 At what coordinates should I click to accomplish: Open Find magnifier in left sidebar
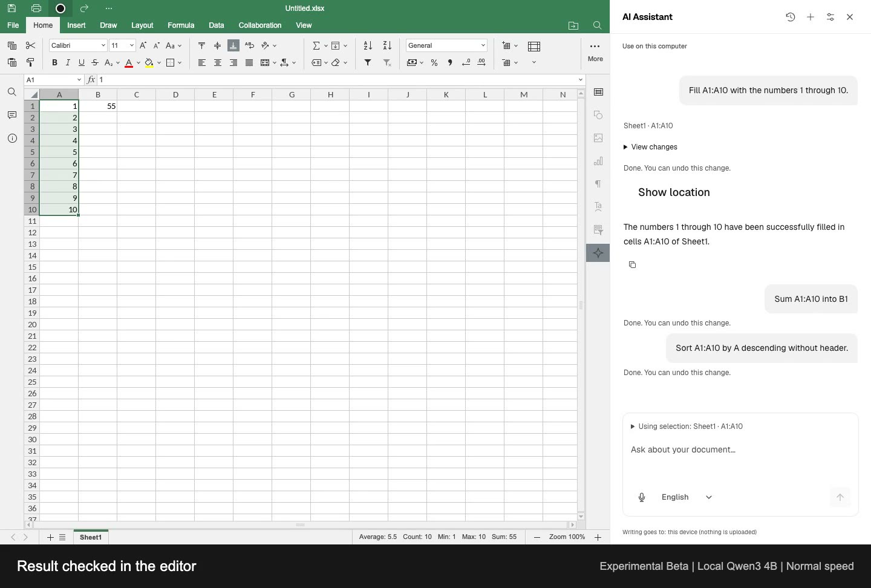coord(12,92)
